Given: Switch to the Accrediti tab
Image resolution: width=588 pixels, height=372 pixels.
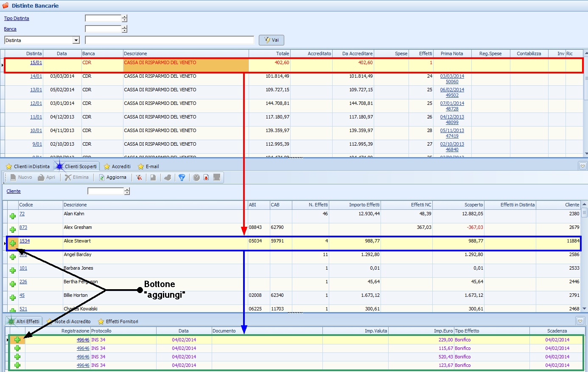Looking at the screenshot, I should coord(118,166).
